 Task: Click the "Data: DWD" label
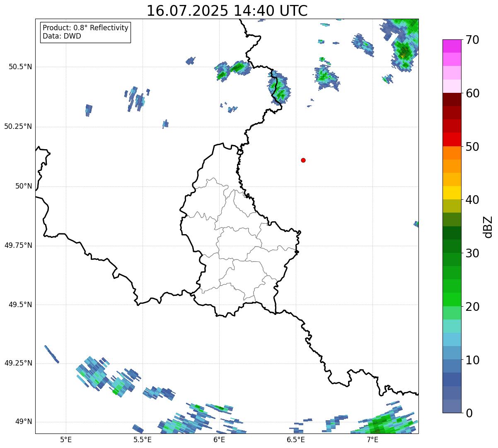point(62,36)
